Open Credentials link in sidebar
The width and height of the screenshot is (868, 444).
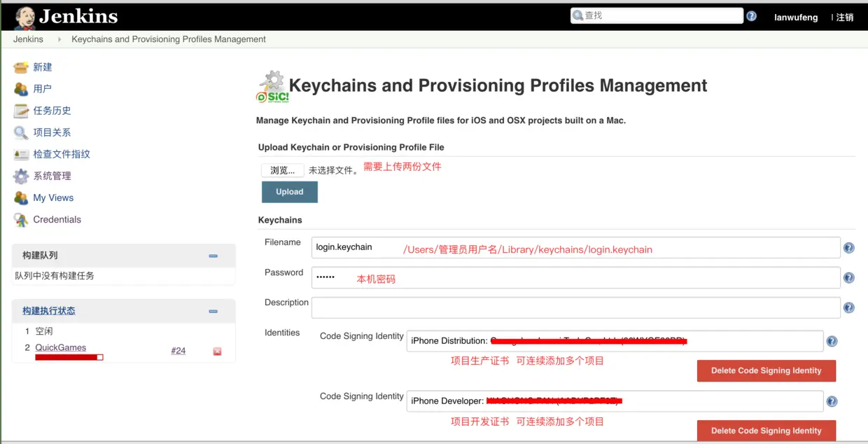point(57,219)
